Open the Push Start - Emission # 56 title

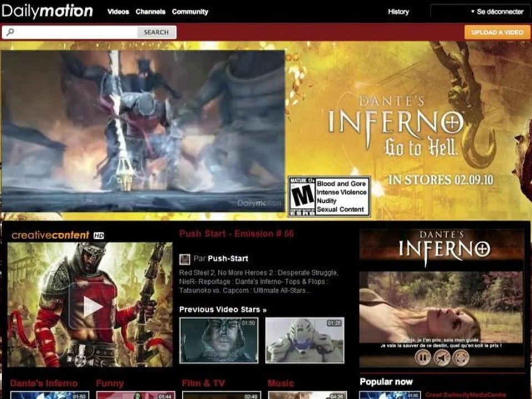[237, 234]
